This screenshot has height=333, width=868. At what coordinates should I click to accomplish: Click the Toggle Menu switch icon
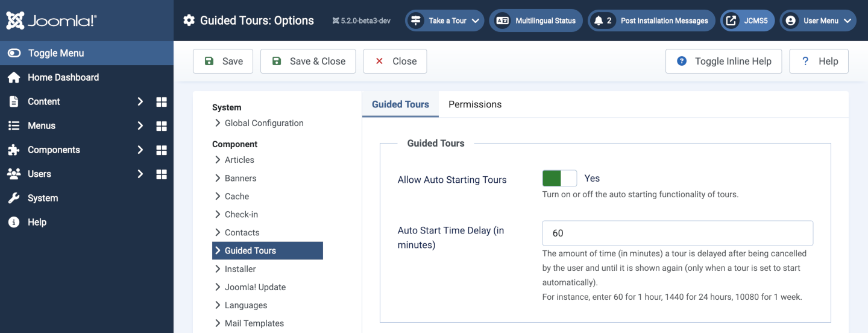(14, 53)
